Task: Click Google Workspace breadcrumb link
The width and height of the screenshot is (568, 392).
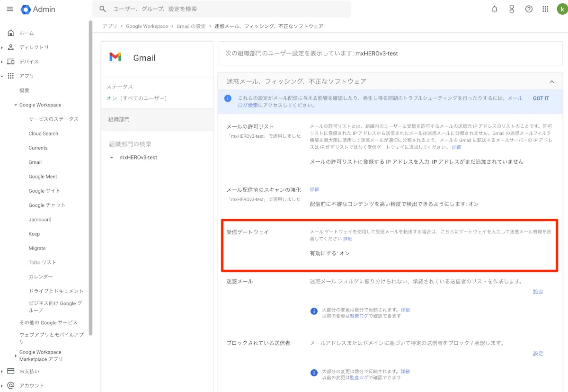Action: (147, 26)
